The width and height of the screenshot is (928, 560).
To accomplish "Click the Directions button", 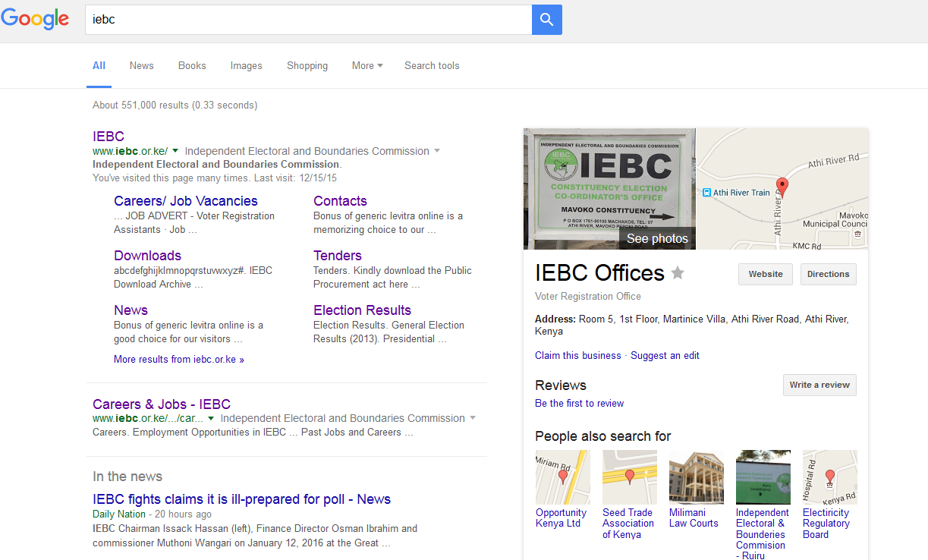I will pos(829,274).
